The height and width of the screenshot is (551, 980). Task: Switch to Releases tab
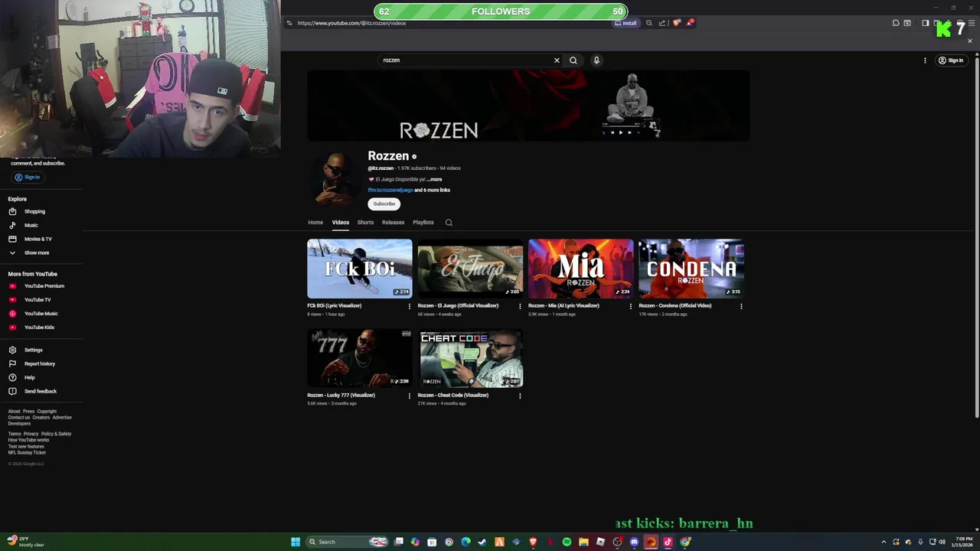pyautogui.click(x=393, y=223)
